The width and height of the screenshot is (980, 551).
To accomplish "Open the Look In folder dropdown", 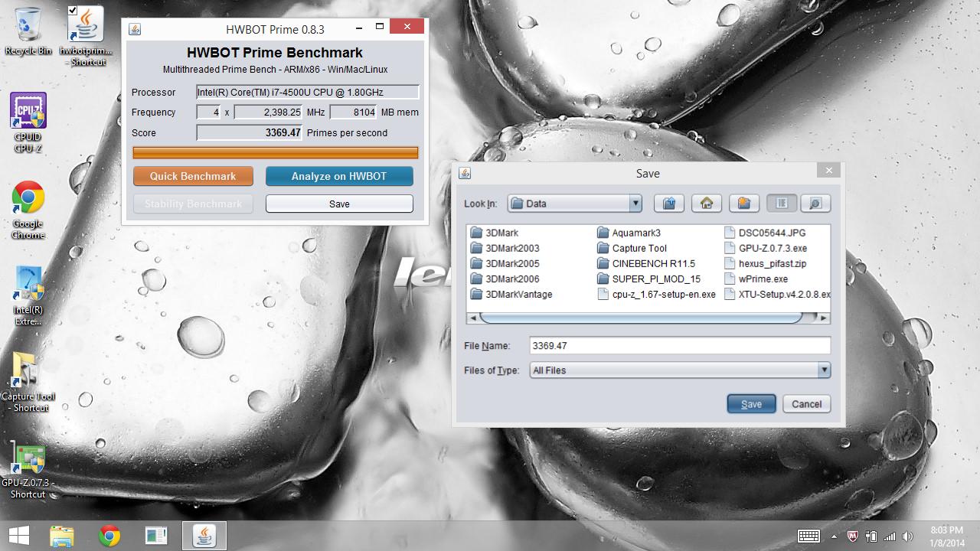I will tap(575, 204).
